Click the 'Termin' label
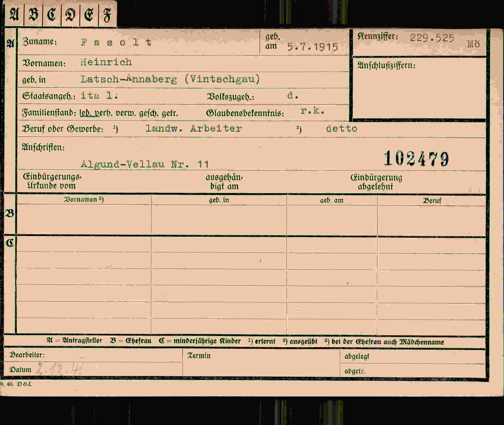Screen dimensions: 504x425 pos(199,356)
